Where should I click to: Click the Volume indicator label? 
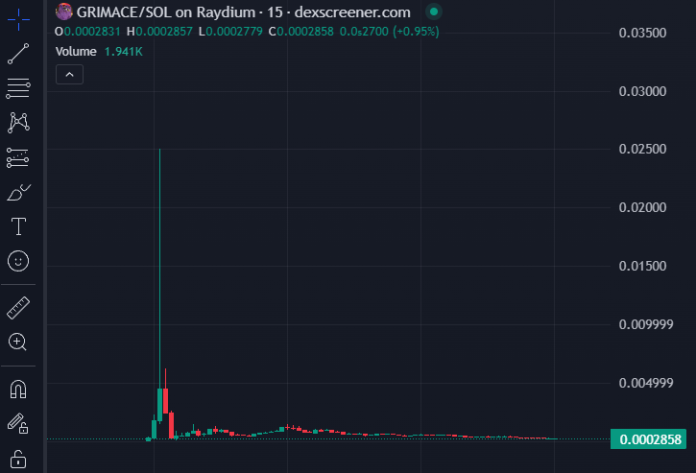(x=76, y=51)
